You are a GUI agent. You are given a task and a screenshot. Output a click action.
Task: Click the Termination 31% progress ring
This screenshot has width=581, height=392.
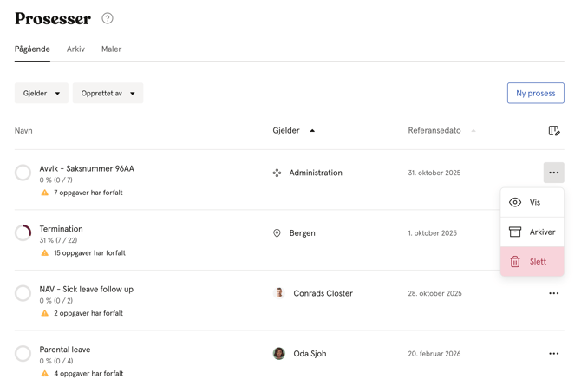[23, 233]
